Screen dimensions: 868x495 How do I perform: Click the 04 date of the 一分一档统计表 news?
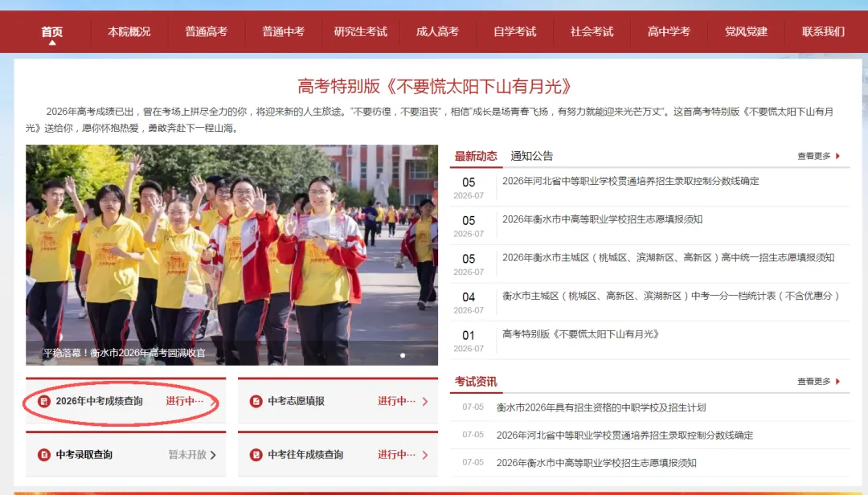tap(469, 297)
